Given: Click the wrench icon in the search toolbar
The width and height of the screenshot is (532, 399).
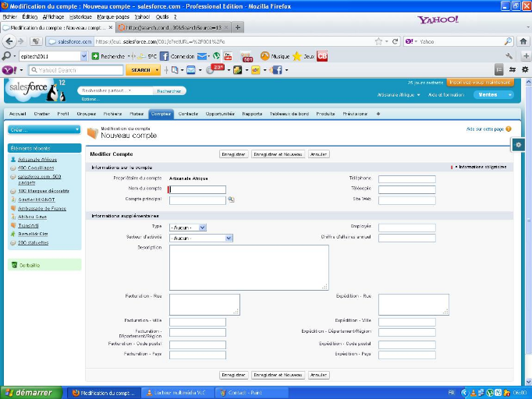Looking at the screenshot, I should [x=509, y=56].
